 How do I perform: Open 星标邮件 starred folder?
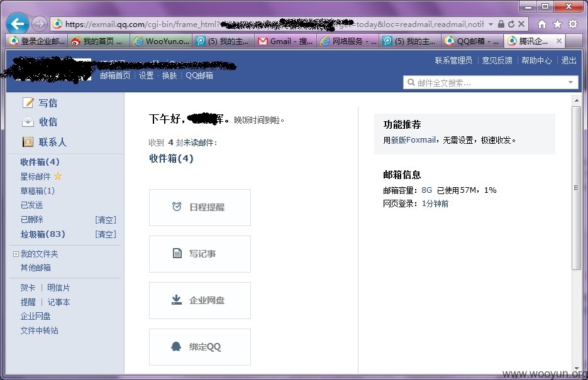tap(35, 176)
